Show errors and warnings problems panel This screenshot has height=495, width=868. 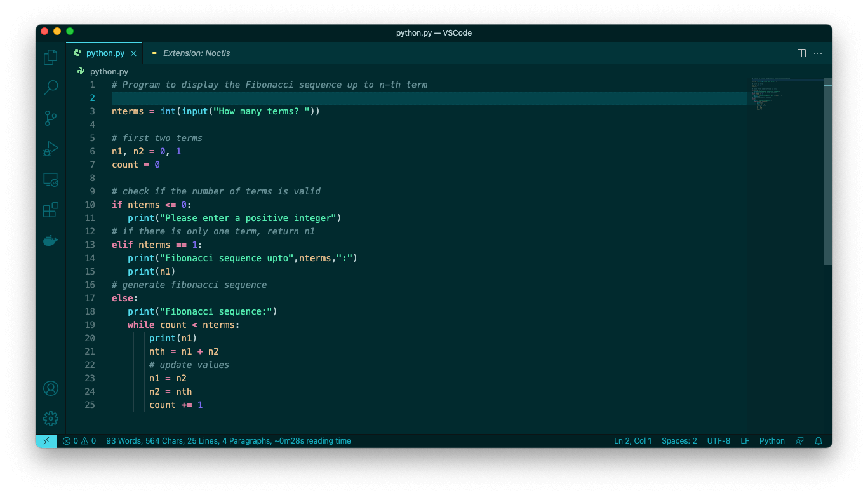pyautogui.click(x=79, y=441)
